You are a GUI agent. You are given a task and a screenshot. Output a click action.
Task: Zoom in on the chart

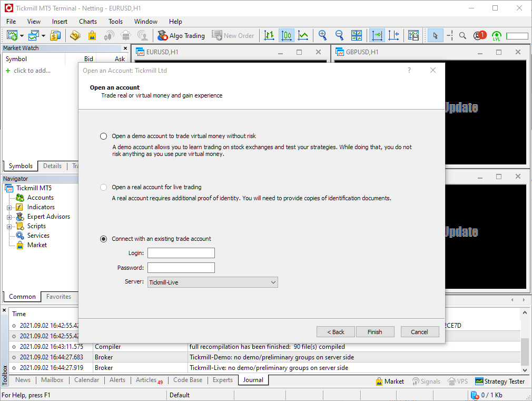point(323,35)
